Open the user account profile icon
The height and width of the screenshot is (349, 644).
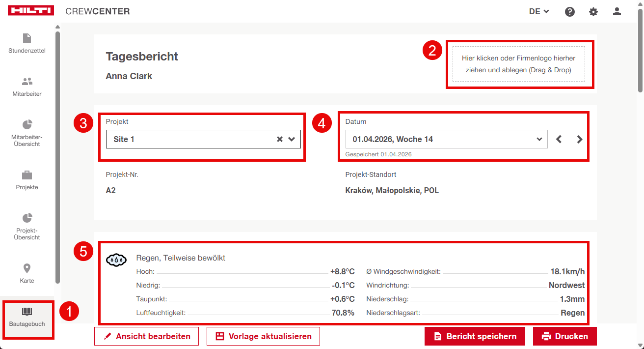pos(617,12)
